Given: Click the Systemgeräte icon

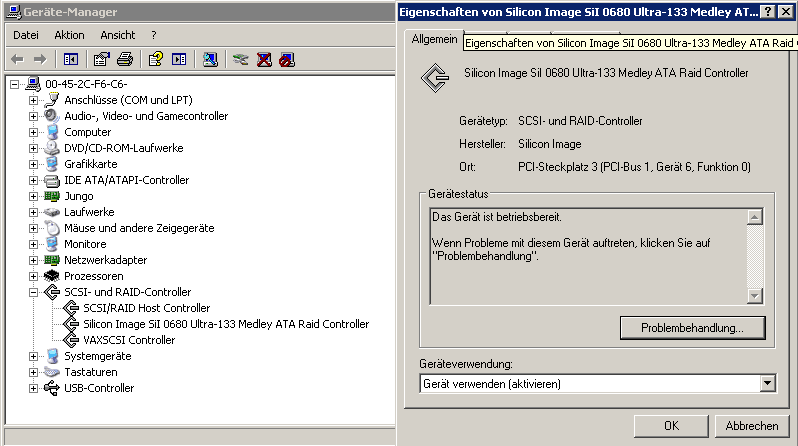Looking at the screenshot, I should 52,356.
